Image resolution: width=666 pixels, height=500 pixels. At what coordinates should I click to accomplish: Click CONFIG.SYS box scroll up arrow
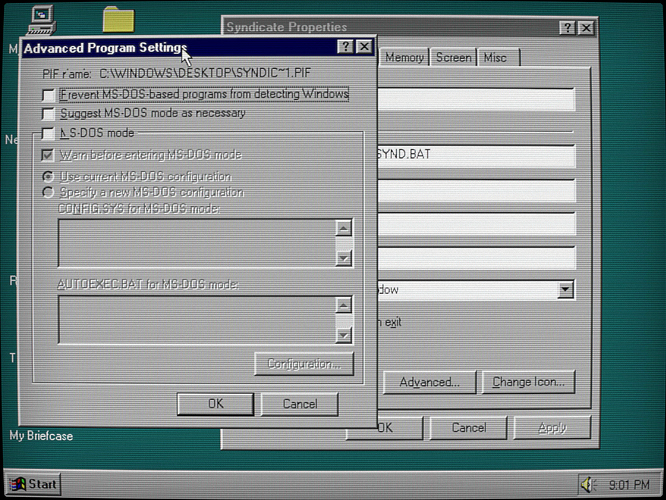344,228
